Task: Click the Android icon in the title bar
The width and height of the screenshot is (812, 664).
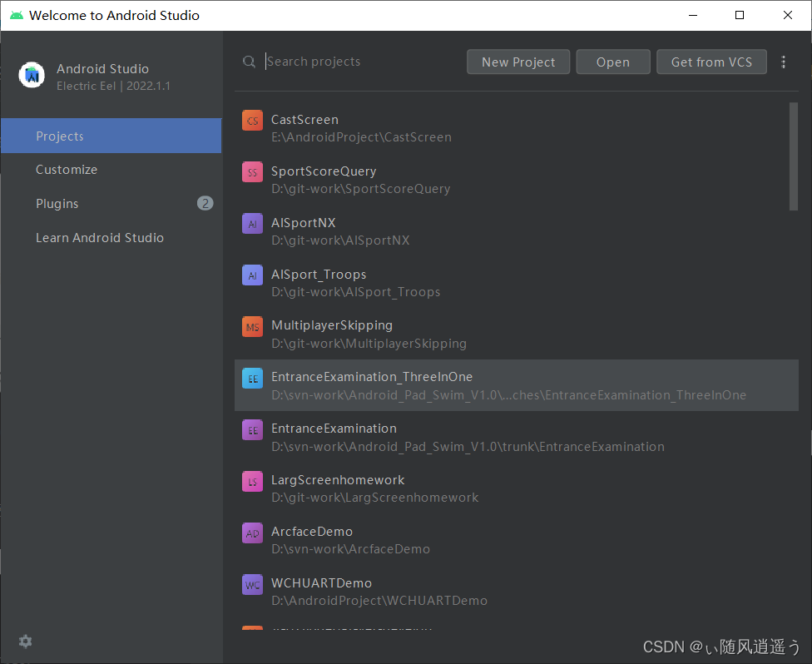Action: 17,15
